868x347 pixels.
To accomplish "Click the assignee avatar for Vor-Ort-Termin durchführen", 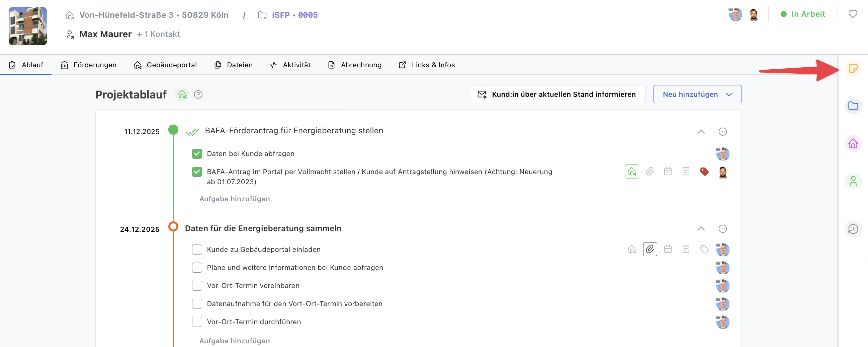I will pyautogui.click(x=722, y=322).
